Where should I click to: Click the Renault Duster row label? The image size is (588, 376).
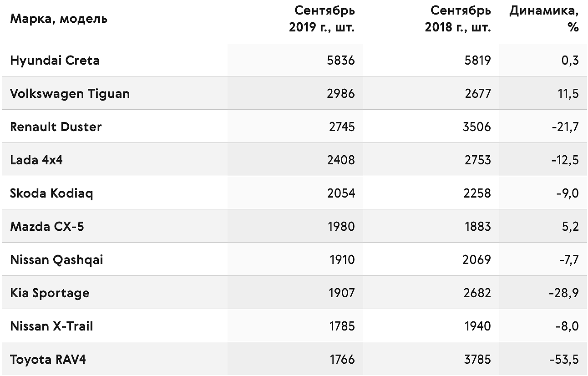pos(56,127)
